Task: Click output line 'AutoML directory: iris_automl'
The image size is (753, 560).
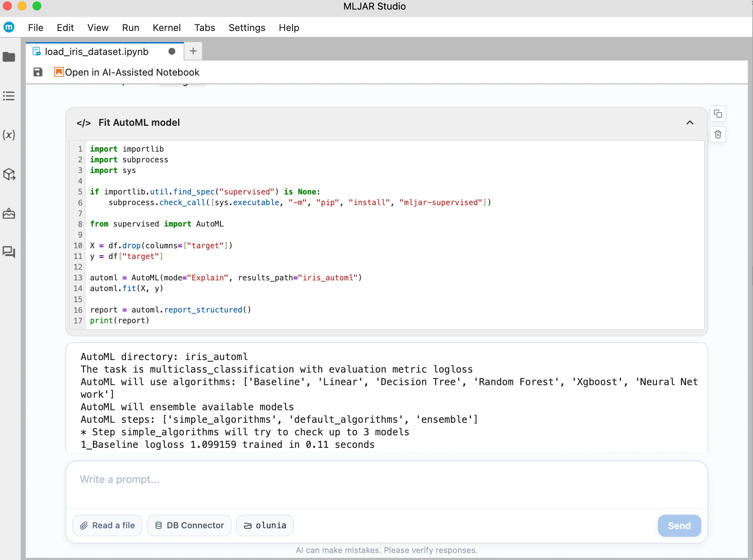Action: point(164,357)
